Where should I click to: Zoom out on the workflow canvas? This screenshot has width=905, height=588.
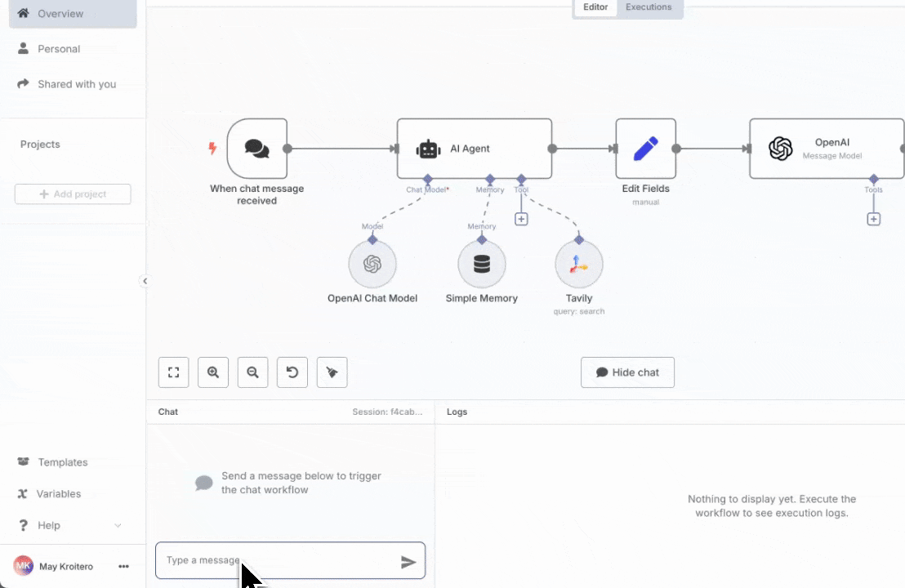252,372
